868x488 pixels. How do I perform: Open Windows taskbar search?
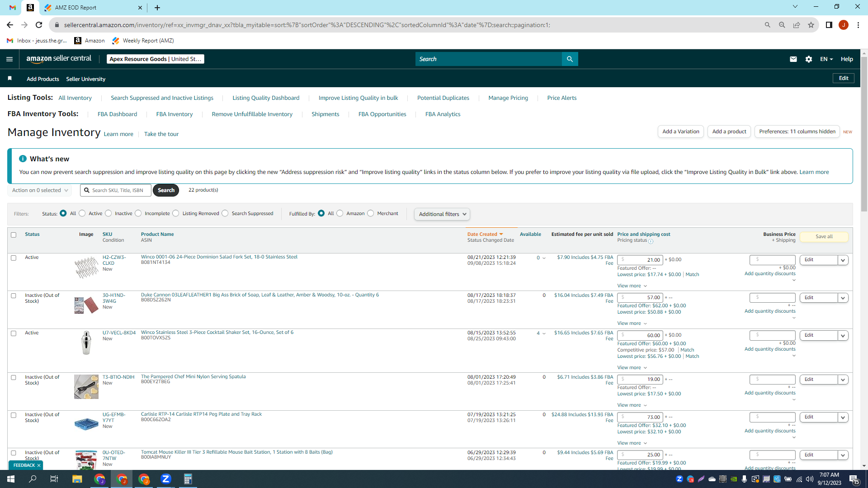pos(33,479)
